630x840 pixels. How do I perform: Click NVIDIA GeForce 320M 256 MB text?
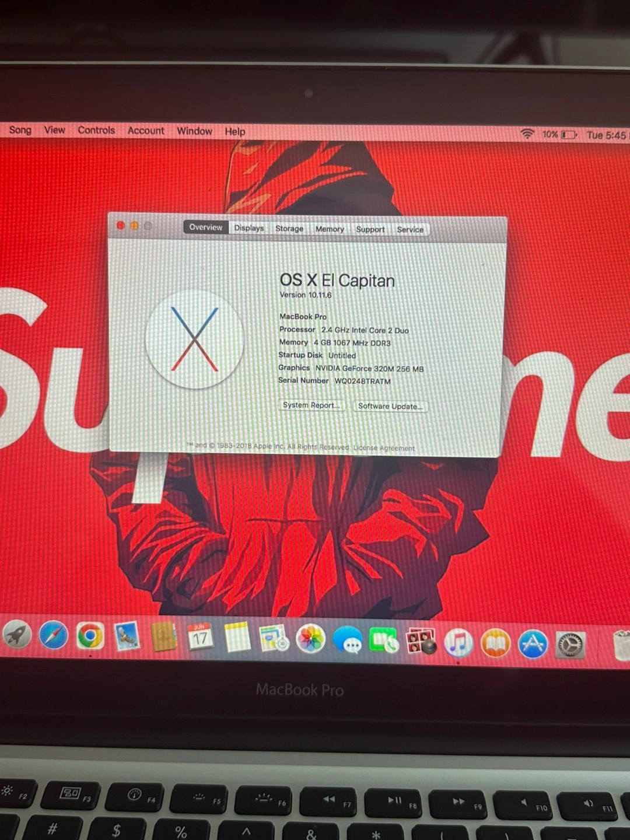369,369
